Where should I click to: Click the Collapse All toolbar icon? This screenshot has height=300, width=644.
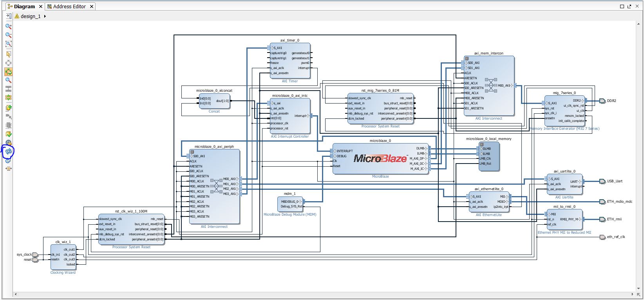pyautogui.click(x=8, y=89)
